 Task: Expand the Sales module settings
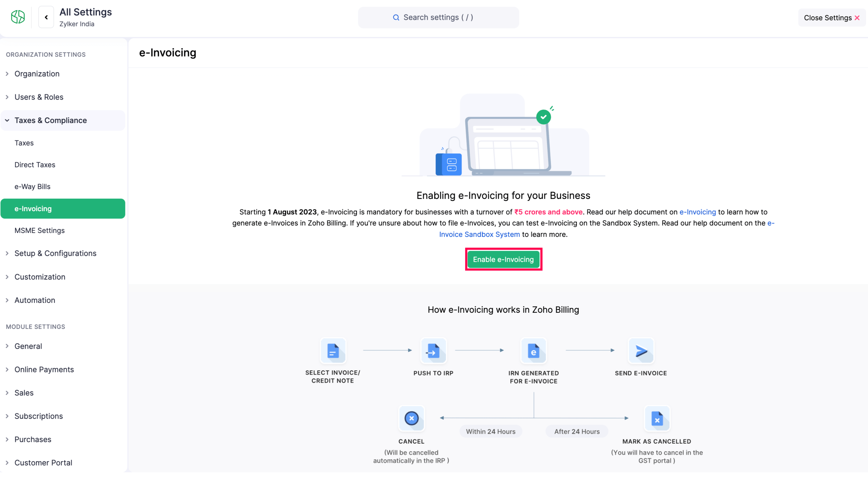(x=63, y=393)
